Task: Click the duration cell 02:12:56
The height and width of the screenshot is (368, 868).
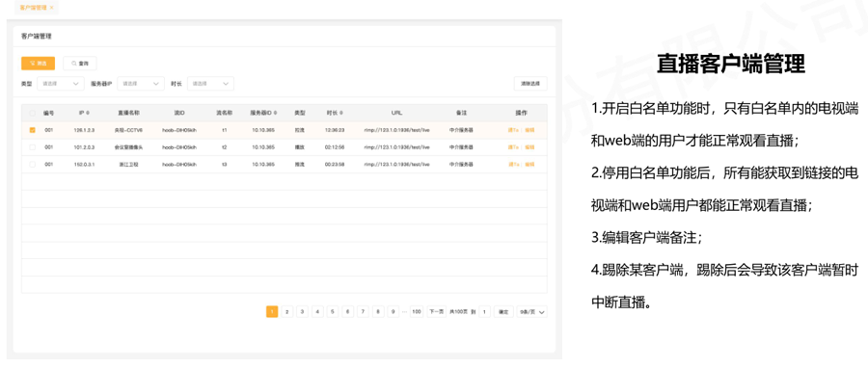Action: click(335, 147)
